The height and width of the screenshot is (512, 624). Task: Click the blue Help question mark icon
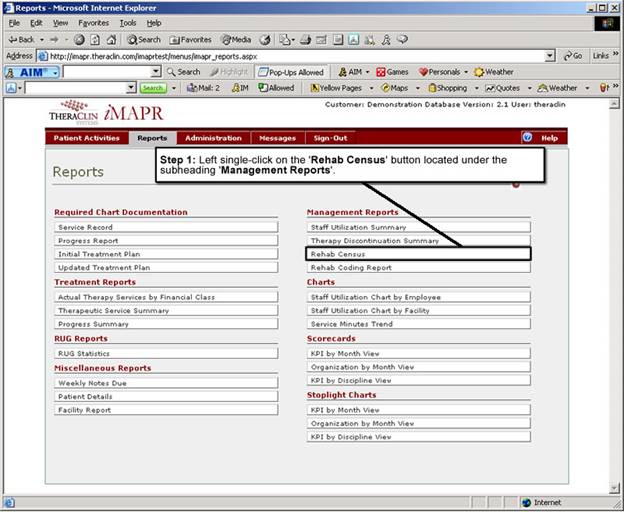[527, 138]
